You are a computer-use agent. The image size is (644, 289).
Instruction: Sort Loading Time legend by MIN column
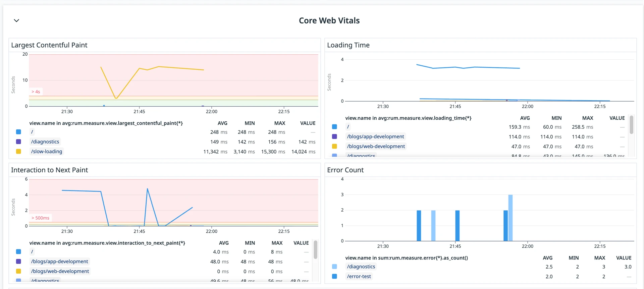click(556, 118)
